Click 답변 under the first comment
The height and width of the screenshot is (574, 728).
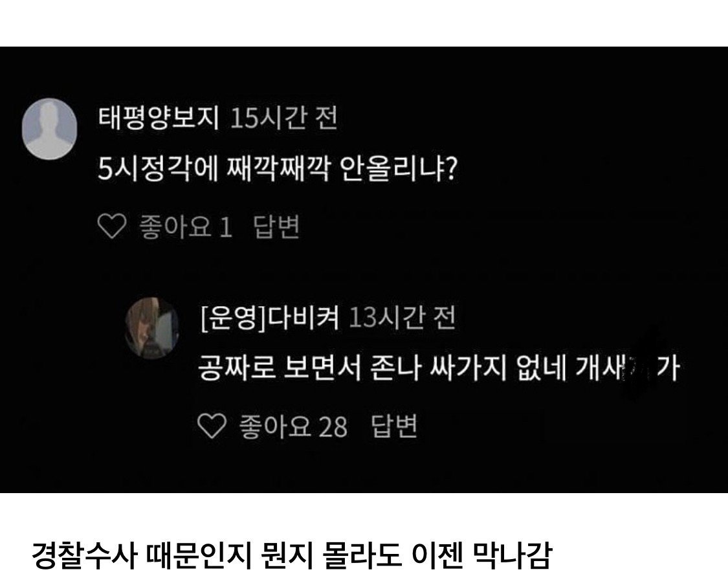[276, 226]
